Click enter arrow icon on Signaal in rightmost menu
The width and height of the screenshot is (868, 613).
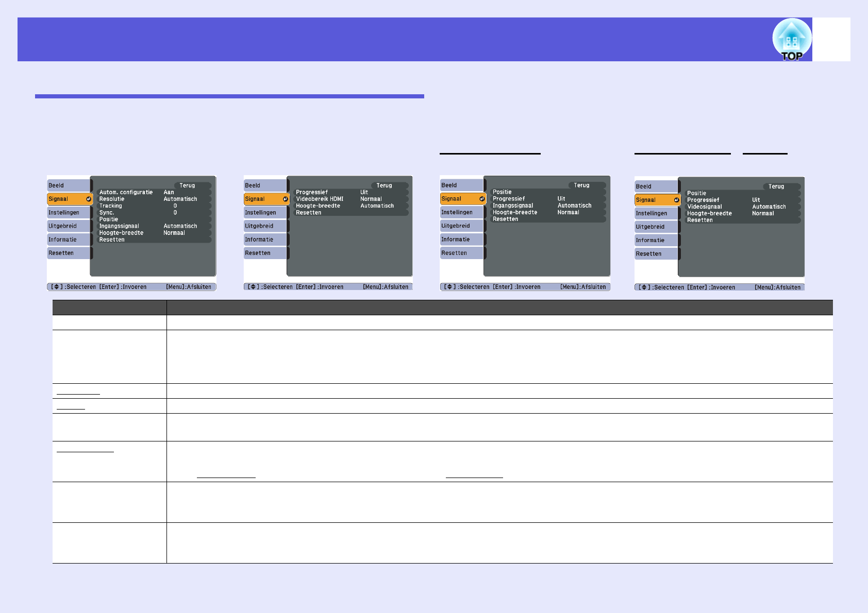click(676, 200)
